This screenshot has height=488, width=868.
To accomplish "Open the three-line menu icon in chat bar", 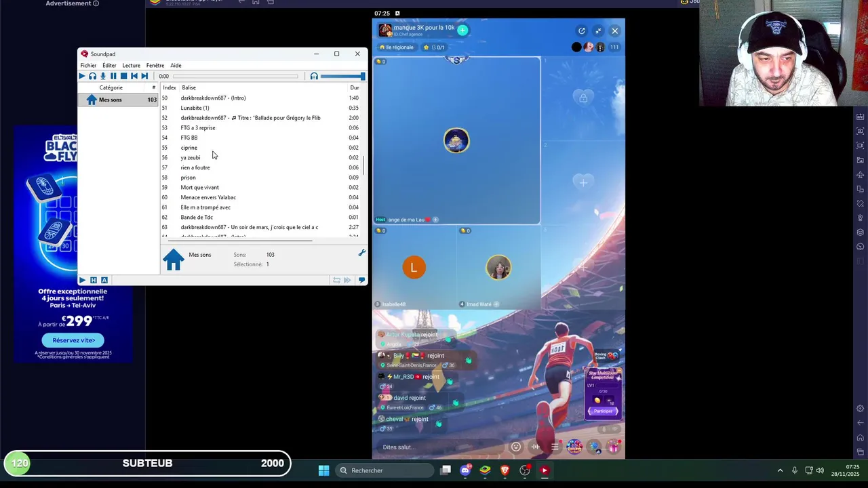I will (x=555, y=447).
